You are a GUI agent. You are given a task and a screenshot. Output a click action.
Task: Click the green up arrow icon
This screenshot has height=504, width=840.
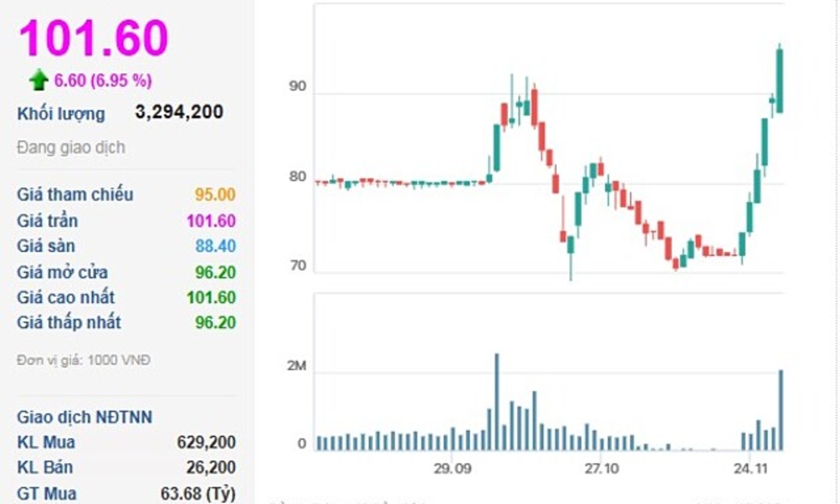click(38, 80)
